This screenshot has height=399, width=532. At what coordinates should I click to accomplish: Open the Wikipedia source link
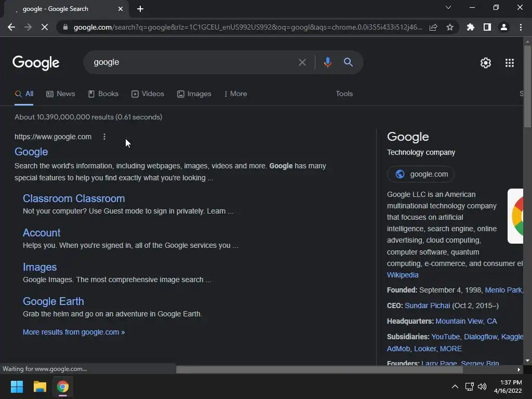click(403, 275)
